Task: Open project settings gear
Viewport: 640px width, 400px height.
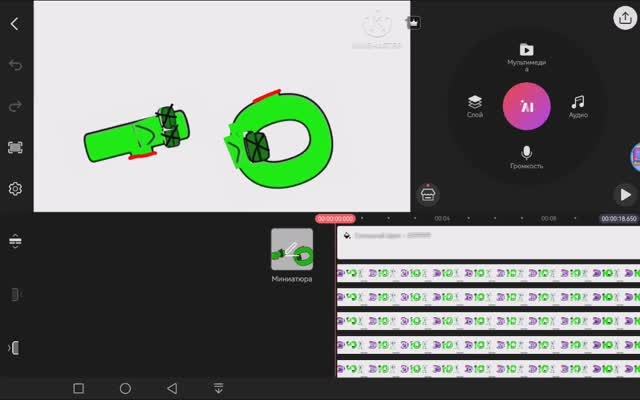Action: [x=15, y=189]
